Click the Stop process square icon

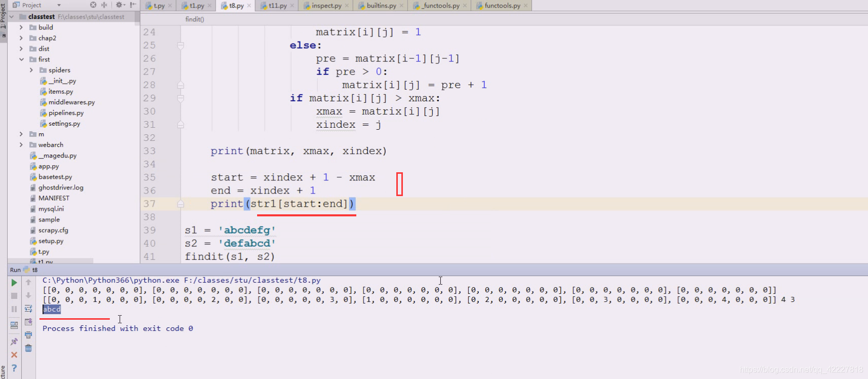pyautogui.click(x=14, y=296)
